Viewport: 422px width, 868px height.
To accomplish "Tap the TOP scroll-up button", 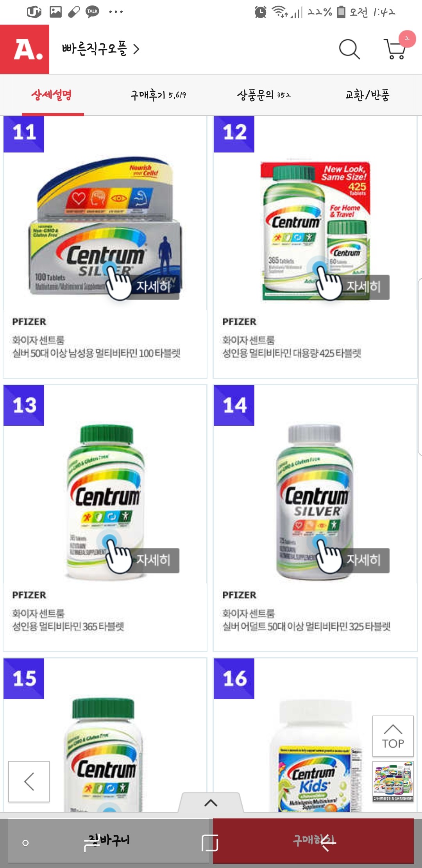I will coord(393,736).
